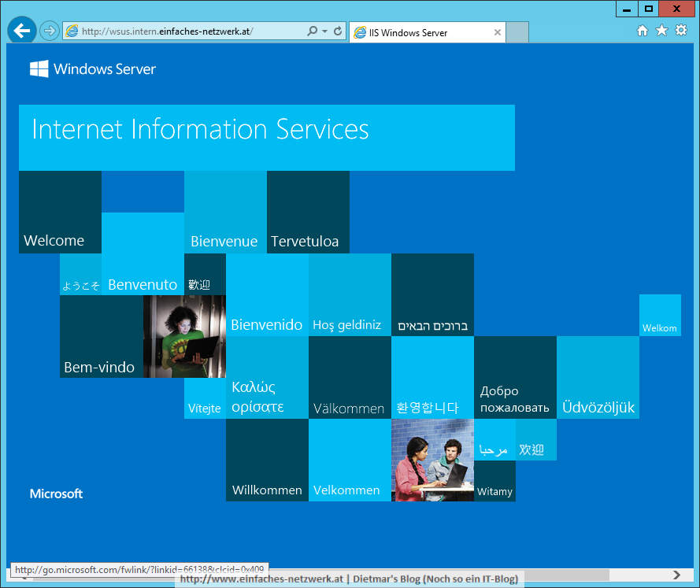Screen dimensions: 700x588
Task: Click the Internet Explorer page icon in address bar
Action: click(x=72, y=31)
